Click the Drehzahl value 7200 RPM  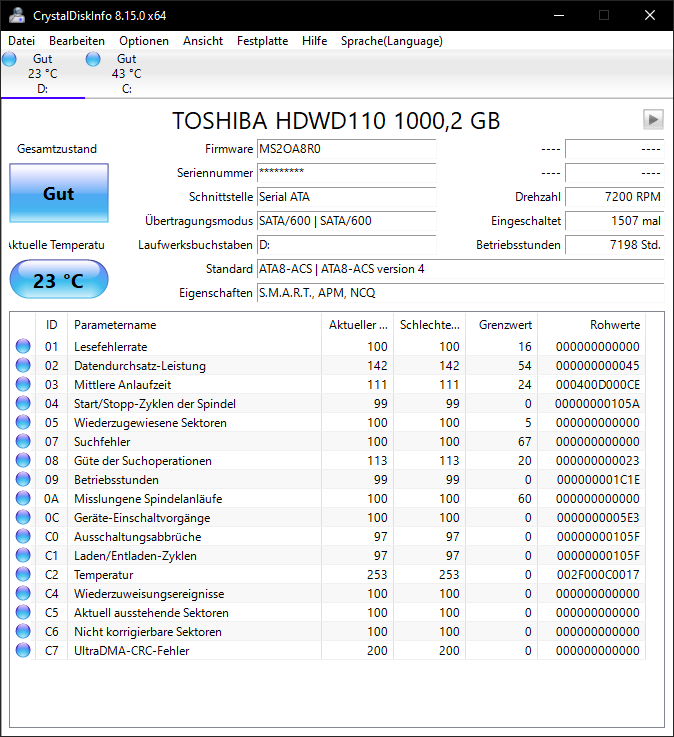614,197
